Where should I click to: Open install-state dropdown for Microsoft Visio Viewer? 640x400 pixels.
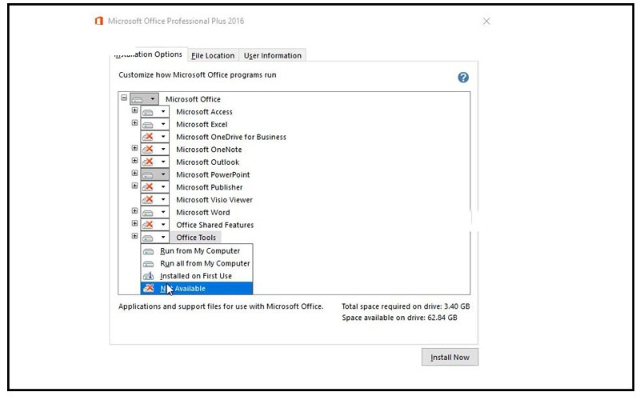[155, 200]
